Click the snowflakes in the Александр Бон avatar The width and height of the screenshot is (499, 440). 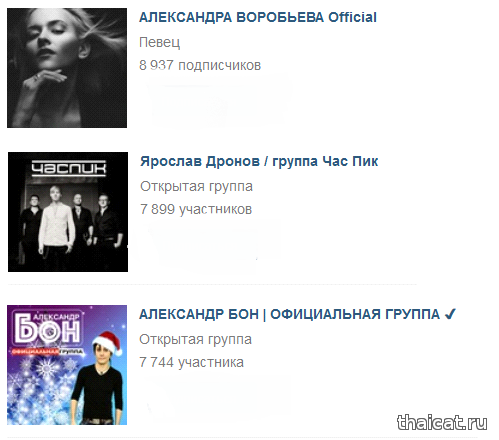point(40,393)
